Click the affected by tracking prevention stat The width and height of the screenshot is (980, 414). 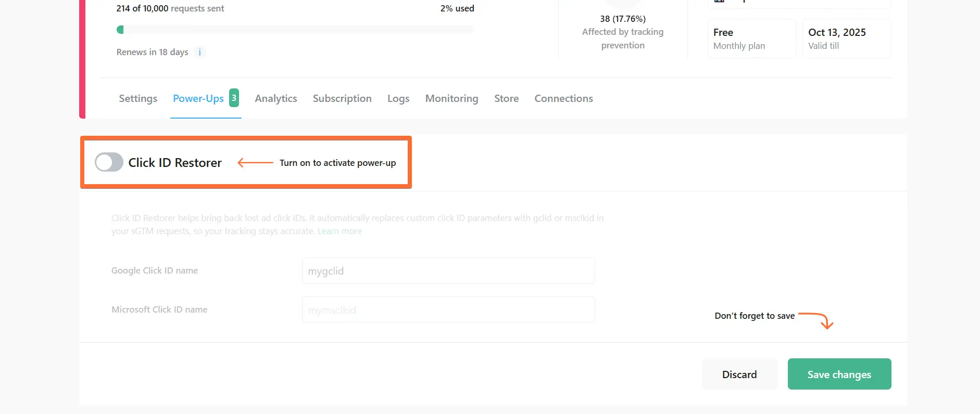[x=623, y=32]
